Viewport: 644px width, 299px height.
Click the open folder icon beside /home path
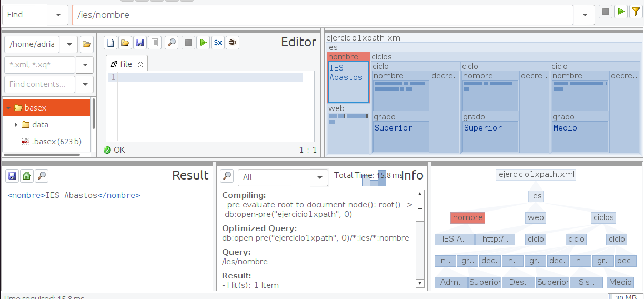(x=86, y=44)
